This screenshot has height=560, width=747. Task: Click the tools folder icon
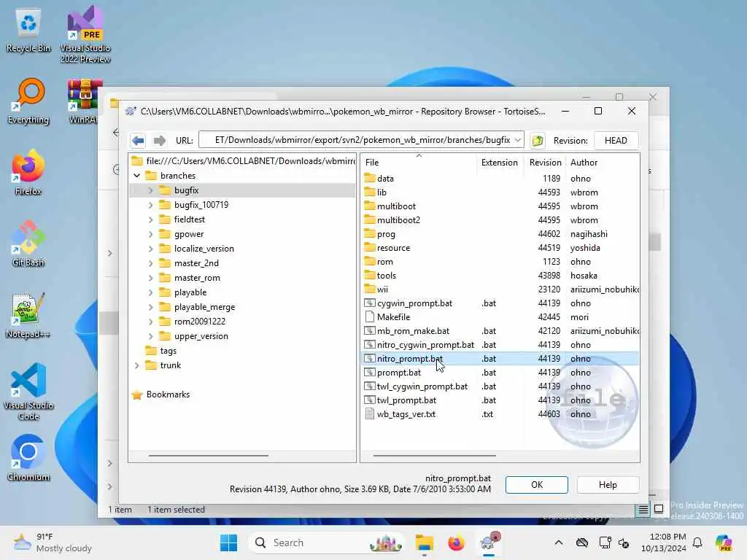click(x=370, y=275)
